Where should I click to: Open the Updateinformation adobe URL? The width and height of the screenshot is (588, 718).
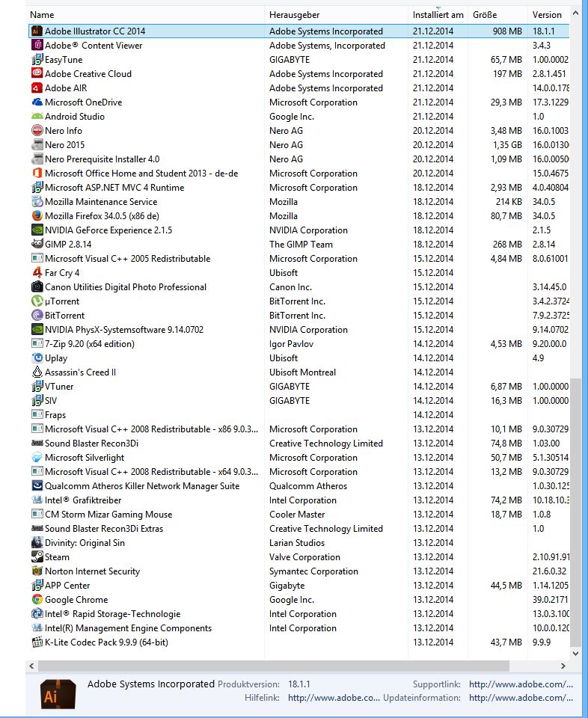[521, 698]
